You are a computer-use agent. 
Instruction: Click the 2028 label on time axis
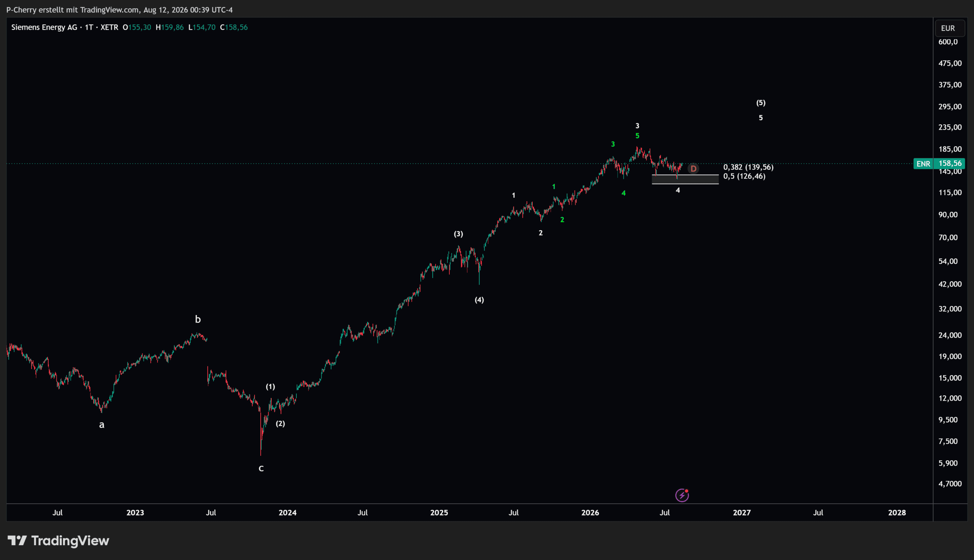click(x=897, y=513)
